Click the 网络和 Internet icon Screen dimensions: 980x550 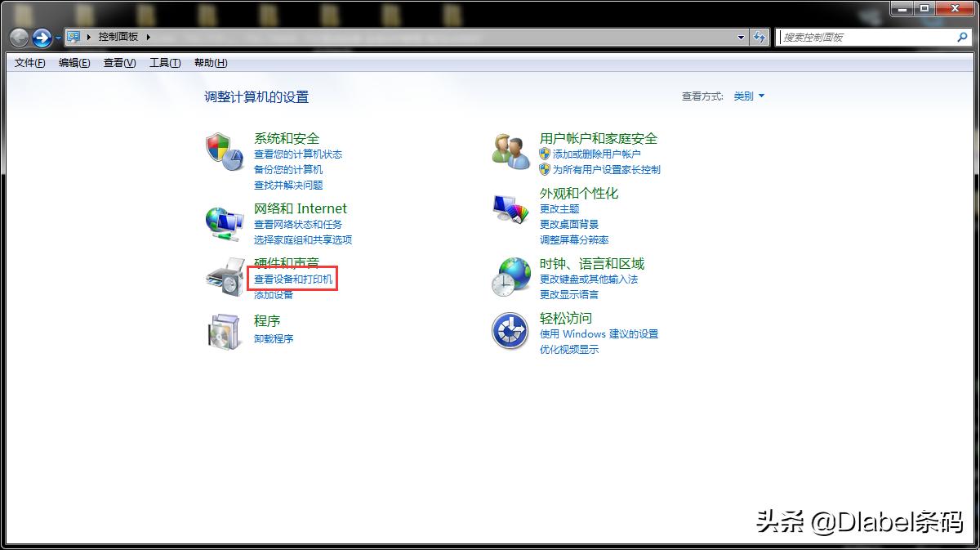(x=224, y=221)
